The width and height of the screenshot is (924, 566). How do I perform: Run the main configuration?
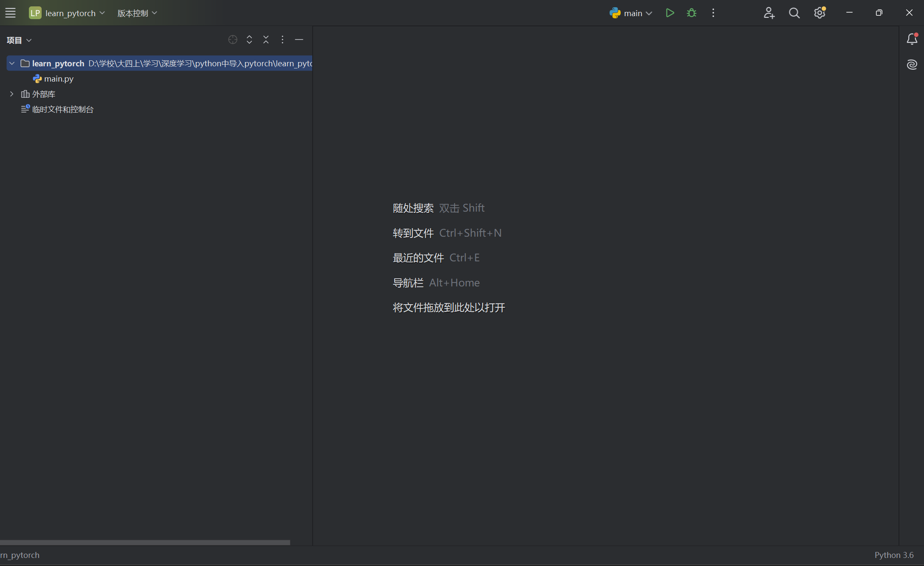pos(670,13)
